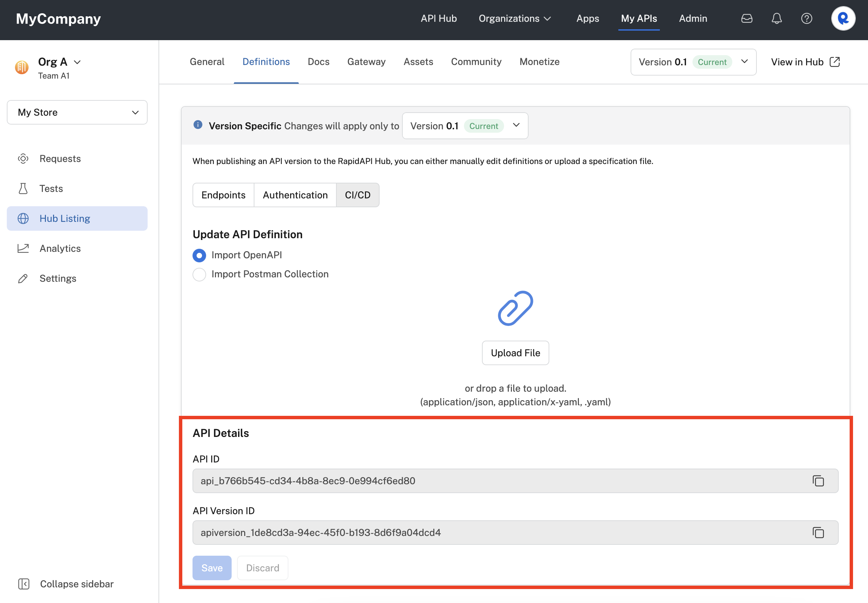Open the user profile avatar
868x603 pixels.
(x=843, y=18)
